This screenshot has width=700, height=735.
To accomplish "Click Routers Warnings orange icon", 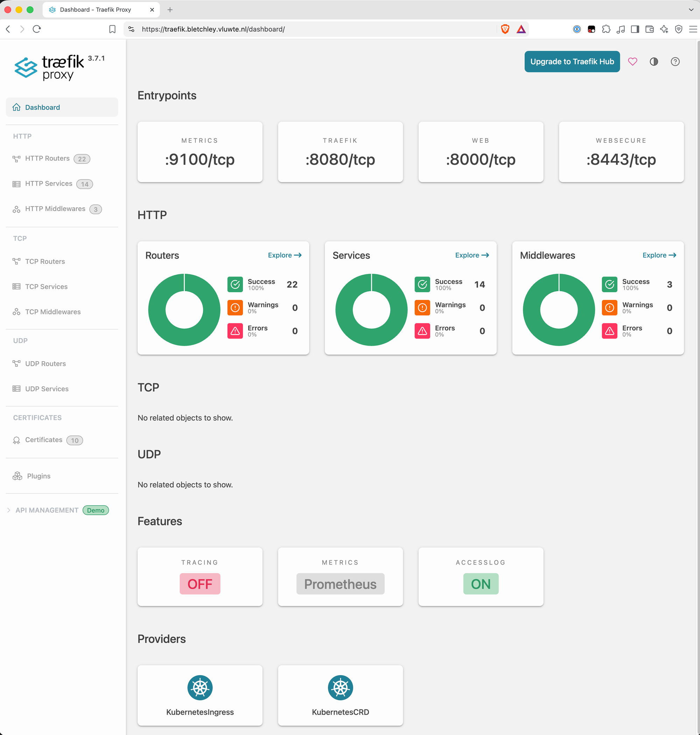I will pos(235,308).
